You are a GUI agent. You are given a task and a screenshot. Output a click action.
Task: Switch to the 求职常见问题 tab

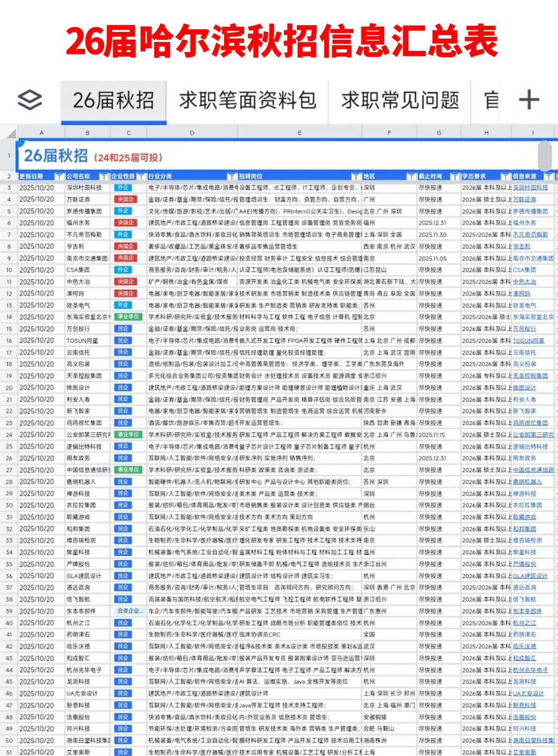pyautogui.click(x=399, y=101)
